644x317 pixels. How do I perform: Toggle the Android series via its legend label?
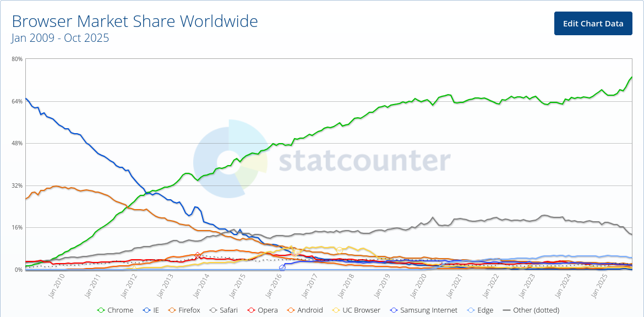(309, 310)
